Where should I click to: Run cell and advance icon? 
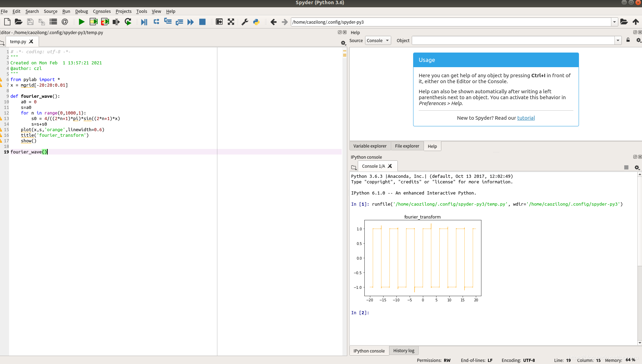(105, 22)
